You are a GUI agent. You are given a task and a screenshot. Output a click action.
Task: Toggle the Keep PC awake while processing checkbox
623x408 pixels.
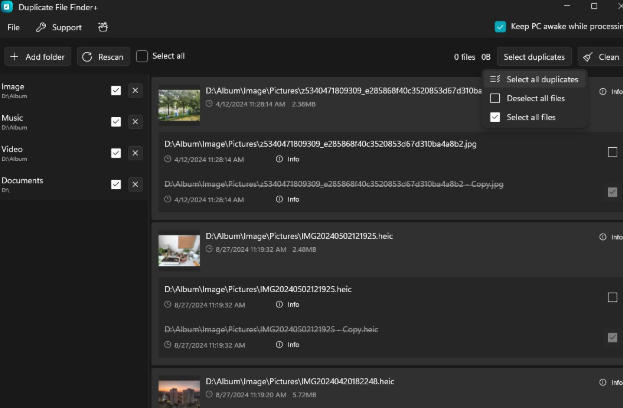point(500,27)
